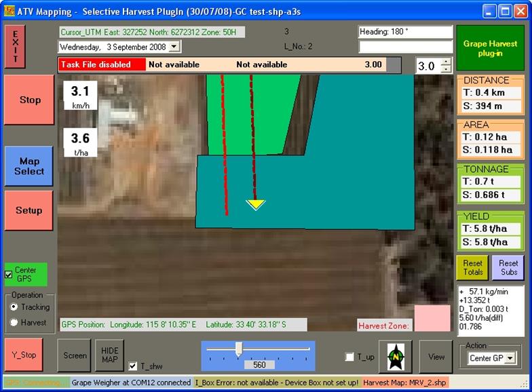Click the yellow GPS position arrow on map
The image size is (532, 392).
[x=256, y=203]
